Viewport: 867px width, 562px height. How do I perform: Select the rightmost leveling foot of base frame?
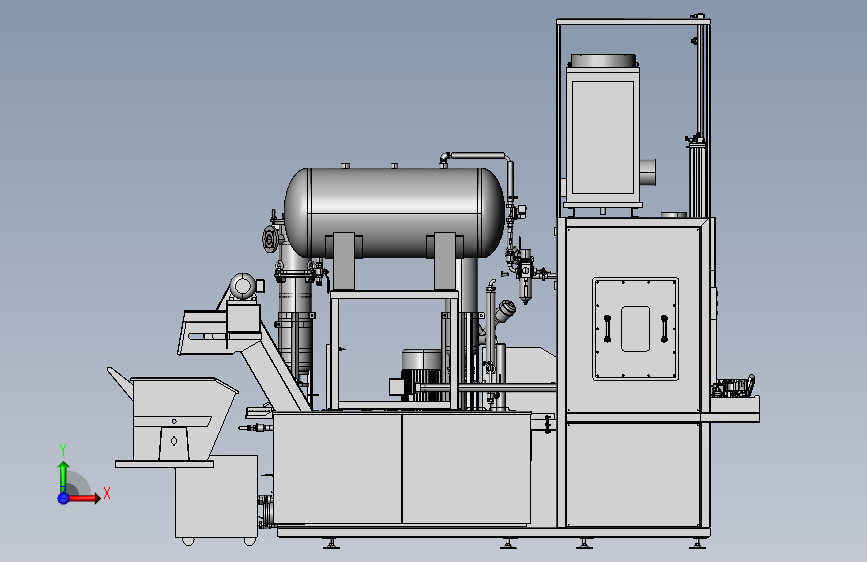[x=697, y=544]
